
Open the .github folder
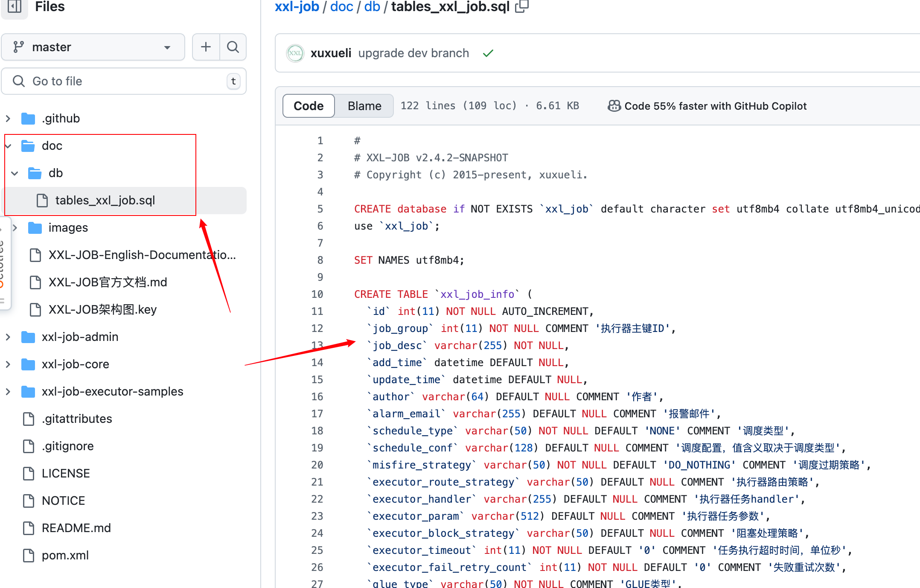click(61, 119)
